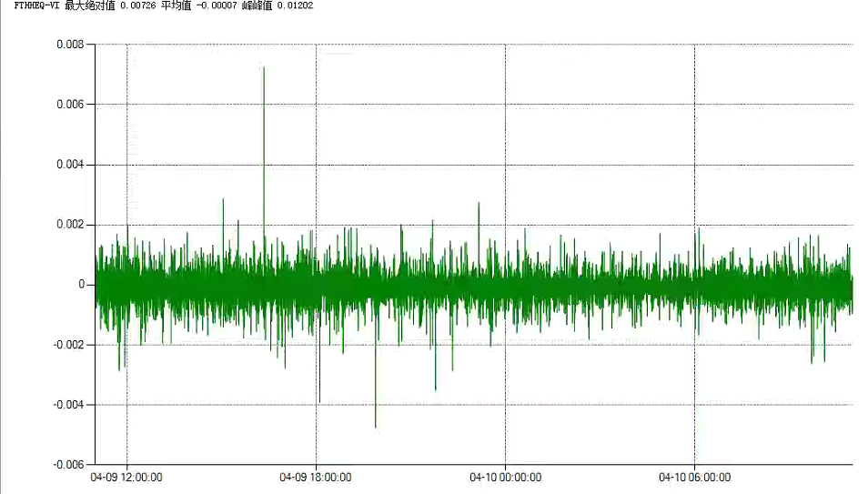Click the 0 y-axis label
This screenshot has width=868, height=494.
(81, 285)
